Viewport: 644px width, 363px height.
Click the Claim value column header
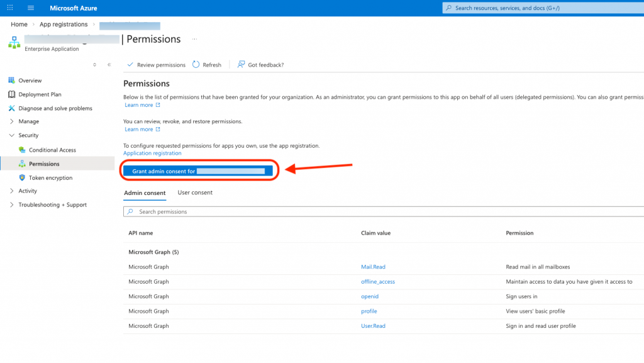click(376, 233)
